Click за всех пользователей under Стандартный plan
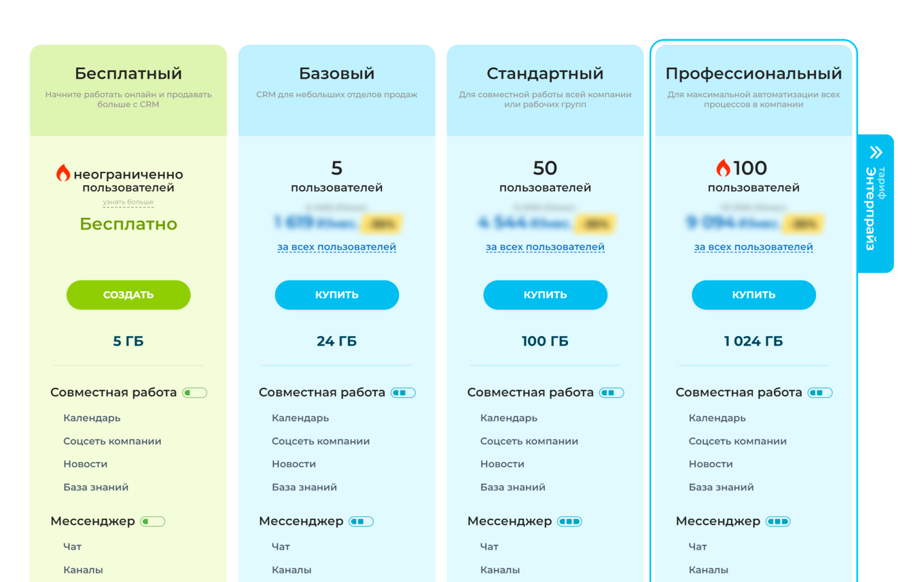 click(x=545, y=247)
